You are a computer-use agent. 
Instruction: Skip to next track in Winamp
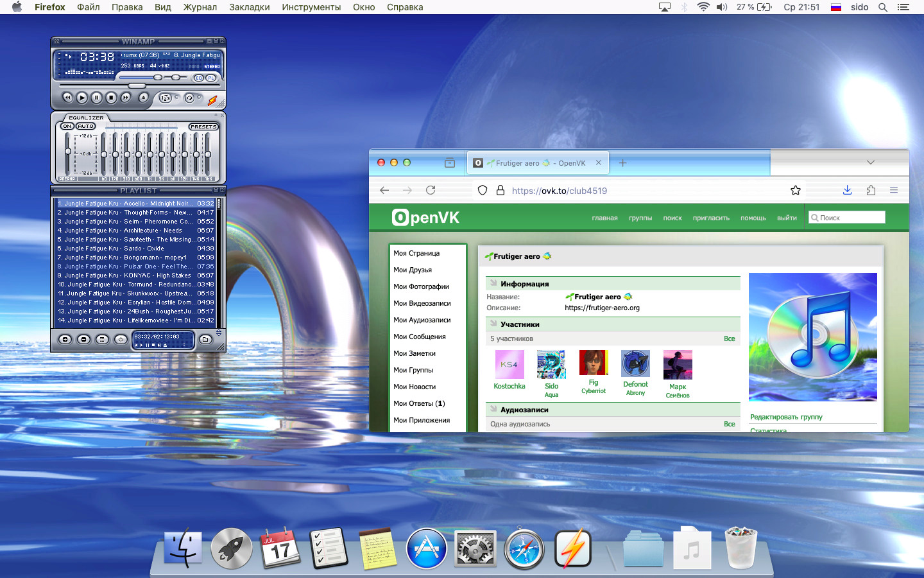pyautogui.click(x=126, y=98)
